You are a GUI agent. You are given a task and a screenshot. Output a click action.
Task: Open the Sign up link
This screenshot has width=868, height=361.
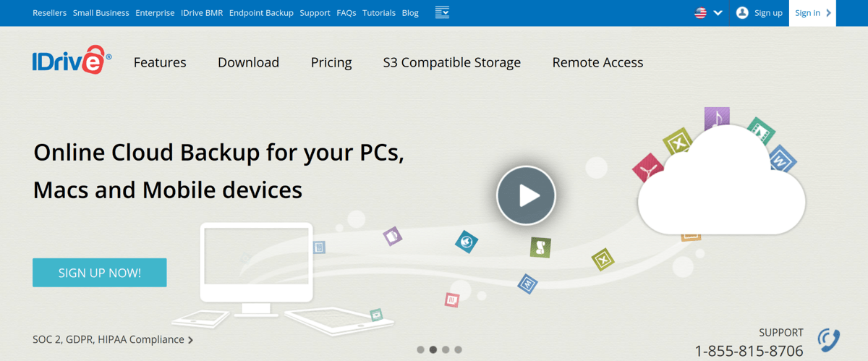click(x=768, y=13)
